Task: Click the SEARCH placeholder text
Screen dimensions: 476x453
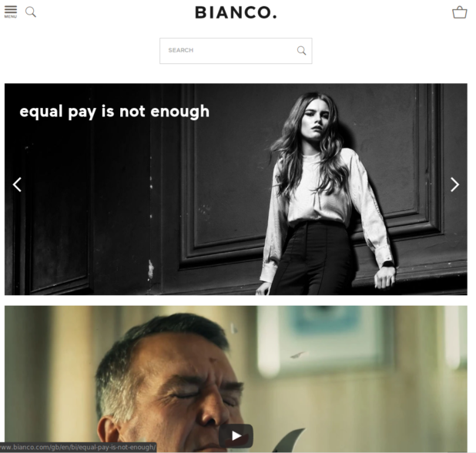Action: 181,50
